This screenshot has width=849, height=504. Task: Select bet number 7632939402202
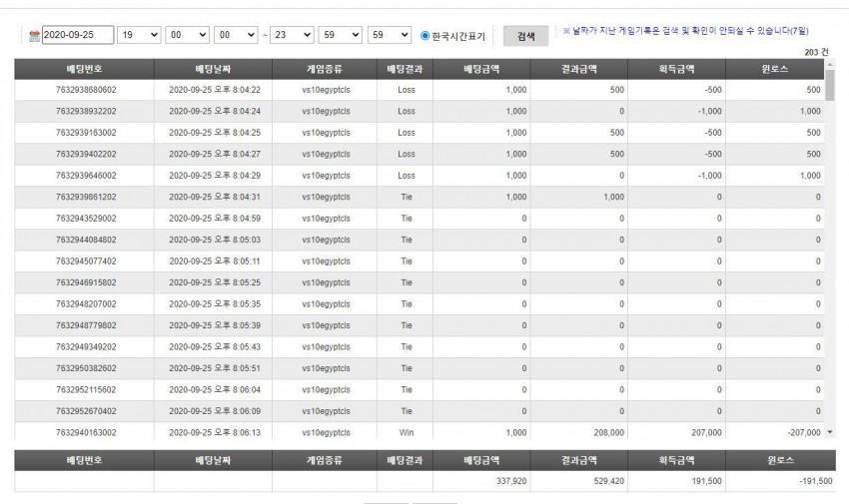(x=86, y=154)
